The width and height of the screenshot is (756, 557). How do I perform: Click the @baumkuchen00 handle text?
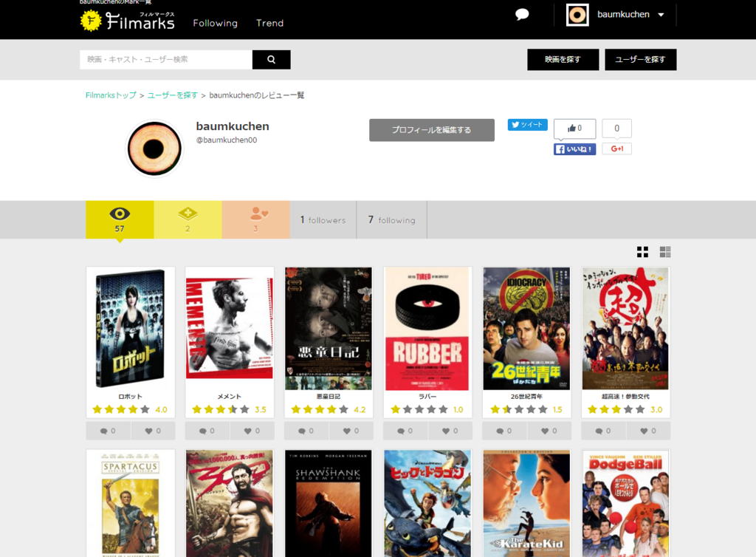click(226, 140)
